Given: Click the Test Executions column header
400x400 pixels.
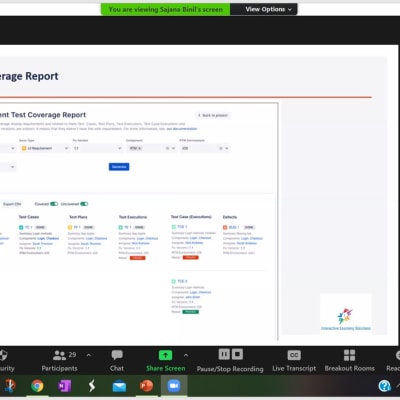Looking at the screenshot, I should (133, 217).
